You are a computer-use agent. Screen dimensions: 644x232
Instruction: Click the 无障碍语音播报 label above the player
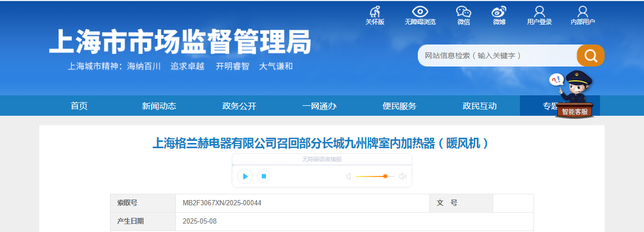[x=322, y=159]
